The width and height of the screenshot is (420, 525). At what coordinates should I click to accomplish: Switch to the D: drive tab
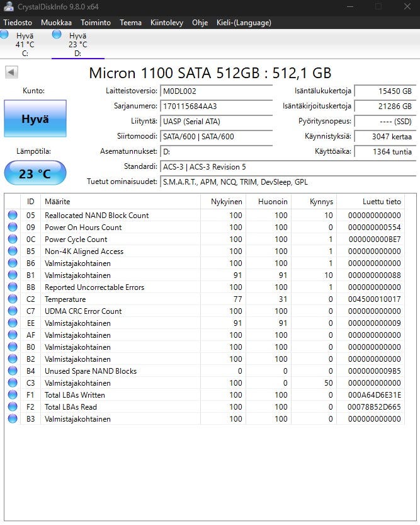tap(77, 45)
